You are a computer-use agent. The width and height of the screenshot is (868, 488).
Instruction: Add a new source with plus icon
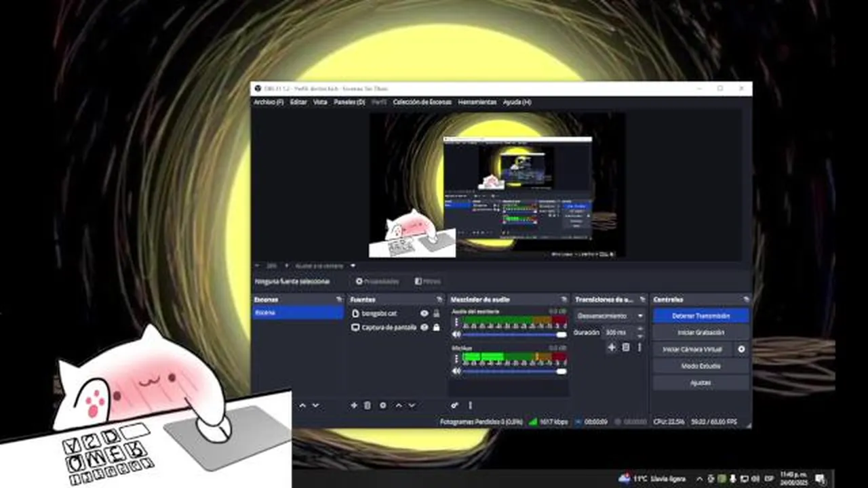353,405
